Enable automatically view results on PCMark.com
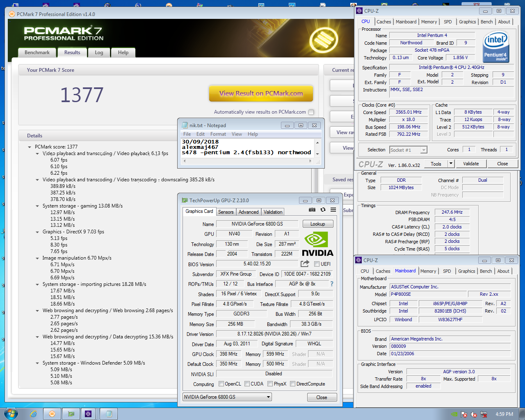The height and width of the screenshot is (420, 525). (x=311, y=112)
